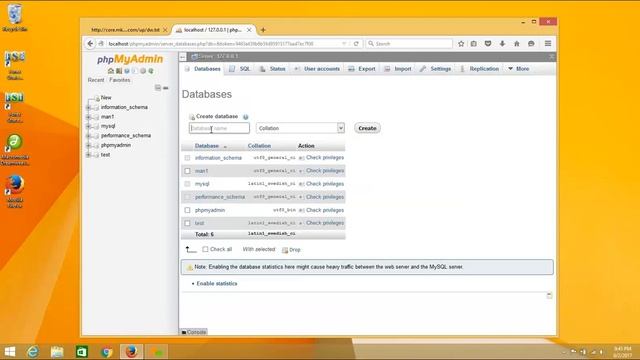This screenshot has width=640, height=360.
Task: Open Favorites tables list
Action: click(120, 80)
